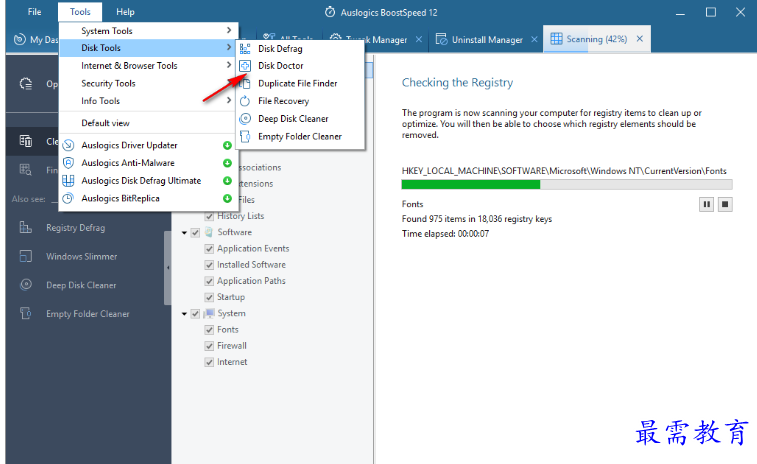Uncheck the Firewall checkbox

point(209,346)
